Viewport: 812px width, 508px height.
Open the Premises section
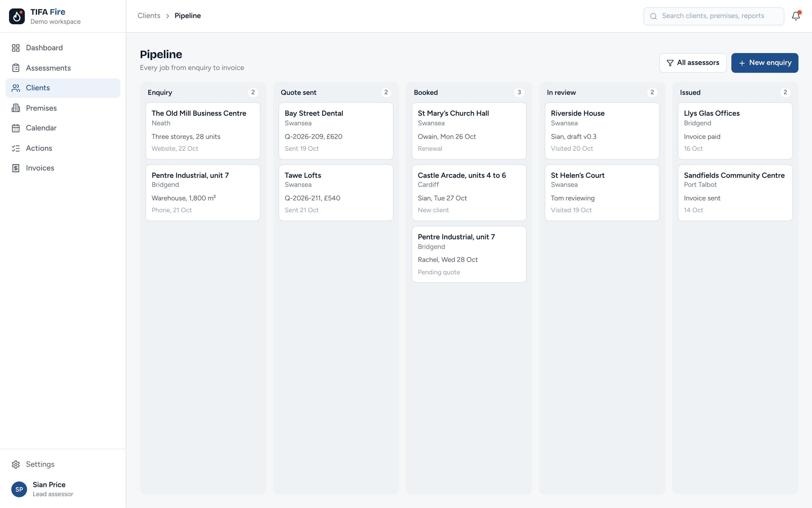(x=63, y=108)
